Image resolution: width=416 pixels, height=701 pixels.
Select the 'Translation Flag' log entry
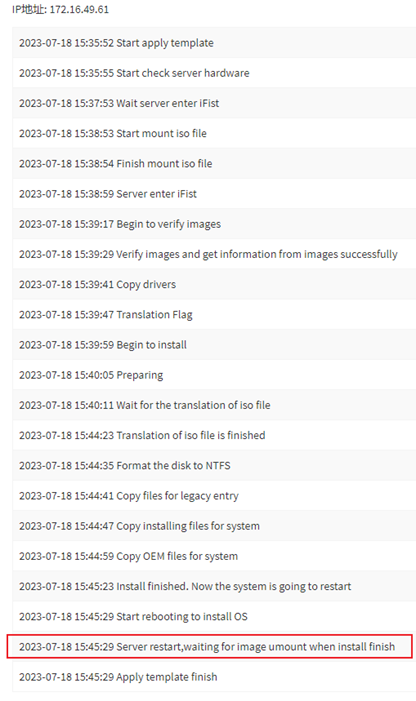pos(214,314)
